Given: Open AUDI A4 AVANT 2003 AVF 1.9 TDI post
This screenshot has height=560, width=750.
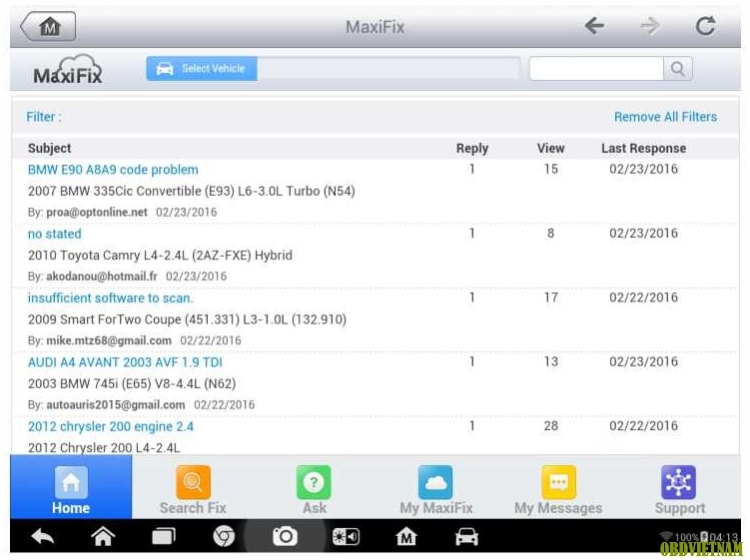Looking at the screenshot, I should coord(125,362).
